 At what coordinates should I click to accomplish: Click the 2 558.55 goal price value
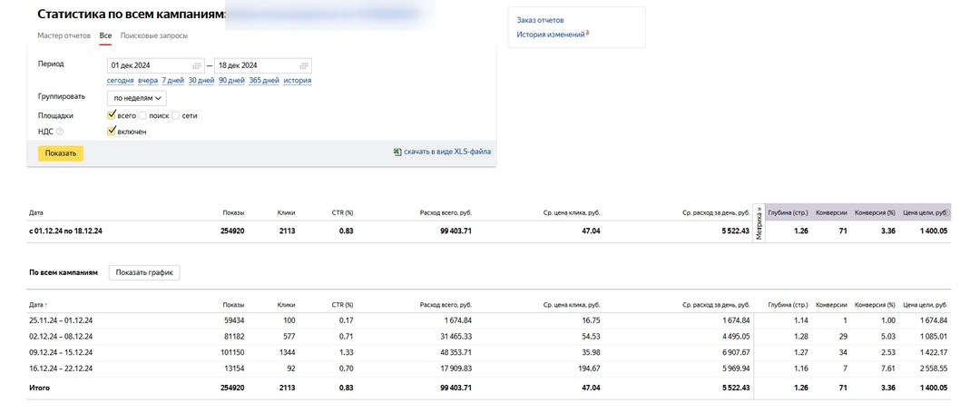(x=933, y=369)
